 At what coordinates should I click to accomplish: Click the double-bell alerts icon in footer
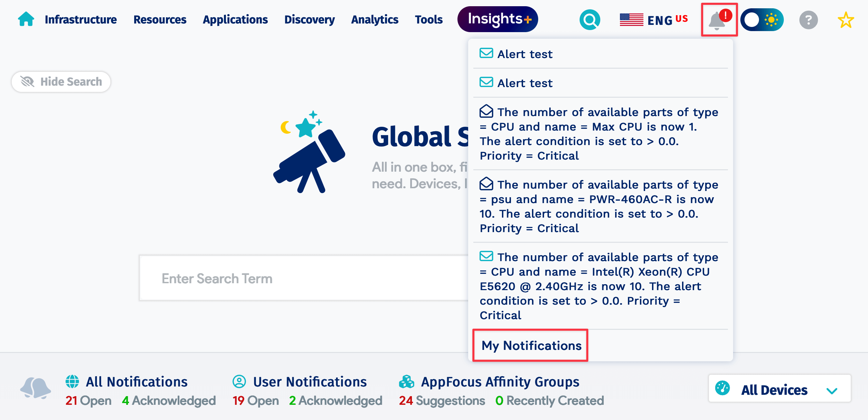[36, 388]
